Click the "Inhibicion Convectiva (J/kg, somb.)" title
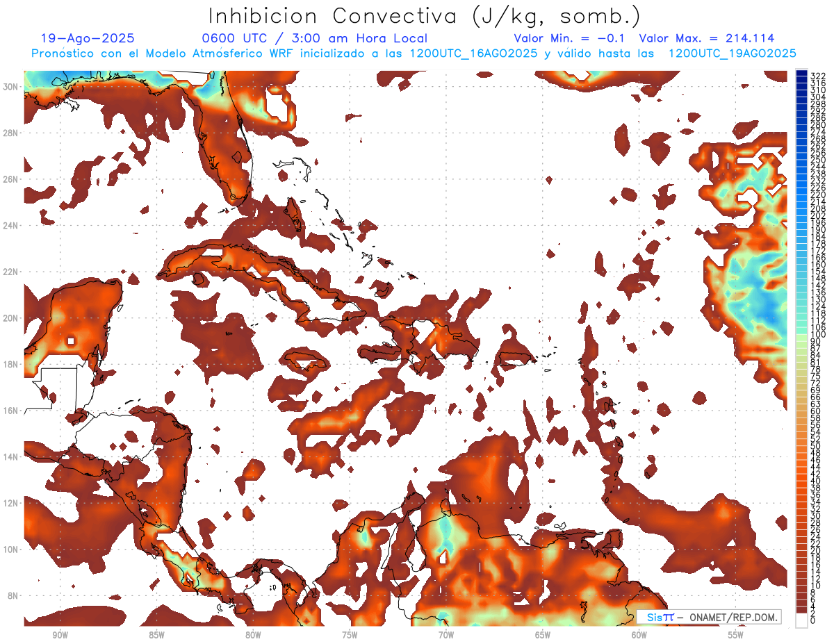Viewport: 834px width, 644px height. 425,16
